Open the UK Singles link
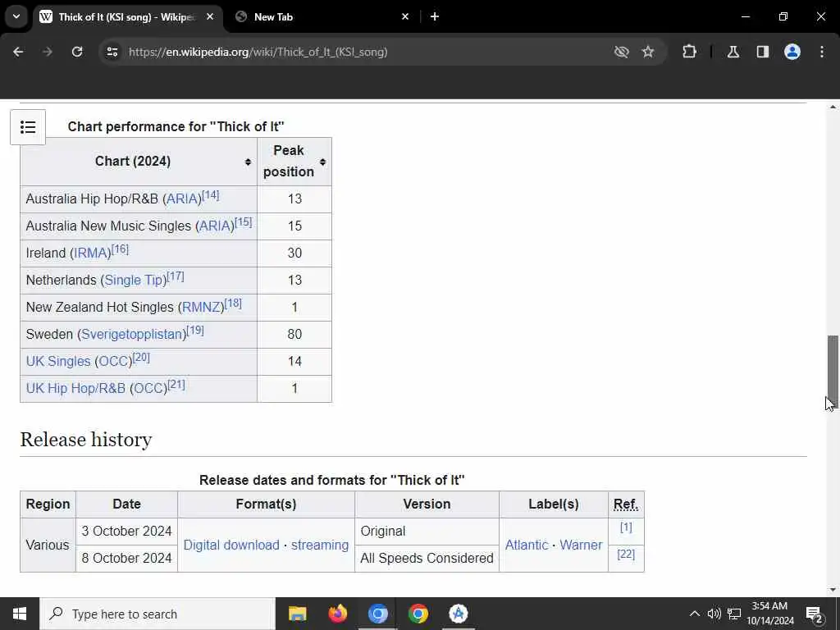 (58, 362)
